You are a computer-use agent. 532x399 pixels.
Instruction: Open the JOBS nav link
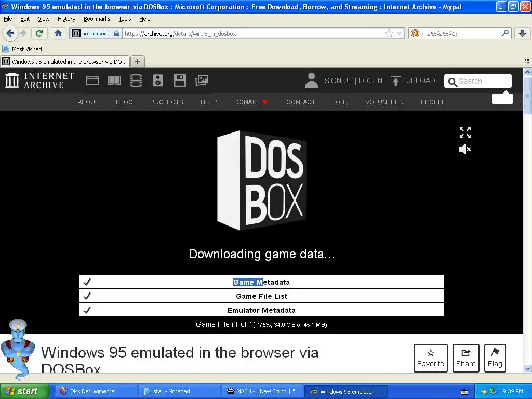tap(340, 102)
